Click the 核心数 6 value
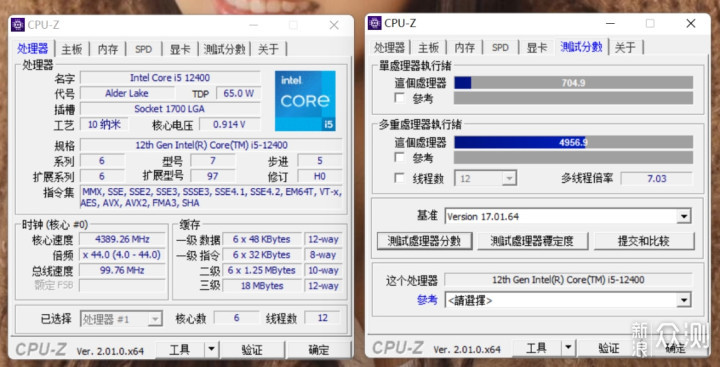 point(236,318)
